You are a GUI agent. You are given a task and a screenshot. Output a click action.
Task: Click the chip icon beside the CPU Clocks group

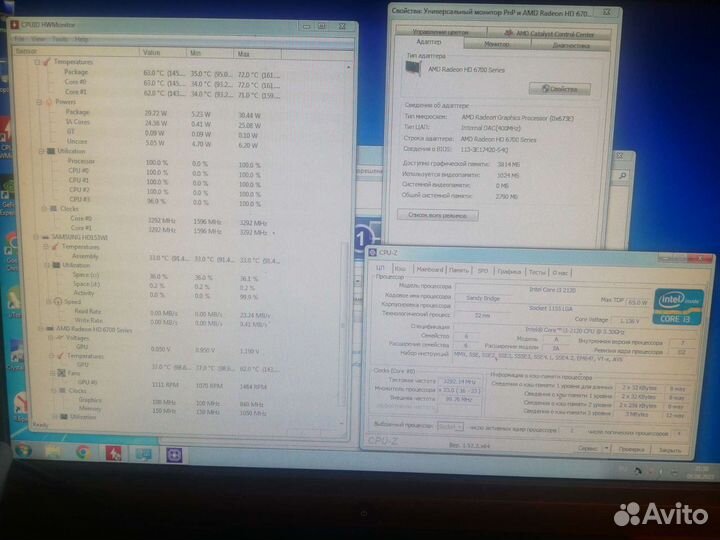tap(54, 209)
